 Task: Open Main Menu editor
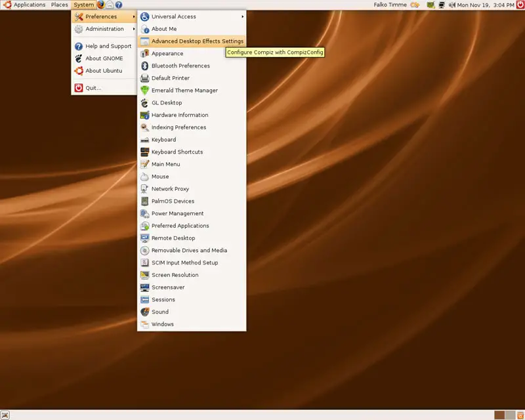pos(192,164)
